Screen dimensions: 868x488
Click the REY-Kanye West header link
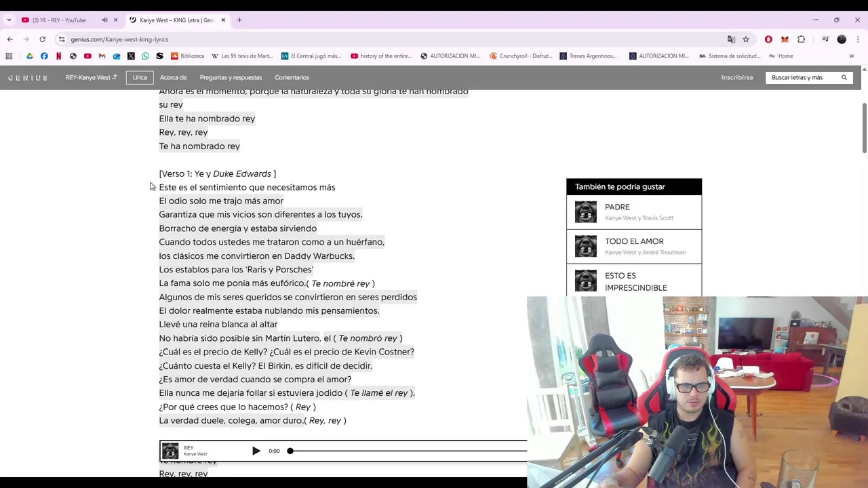(x=91, y=77)
